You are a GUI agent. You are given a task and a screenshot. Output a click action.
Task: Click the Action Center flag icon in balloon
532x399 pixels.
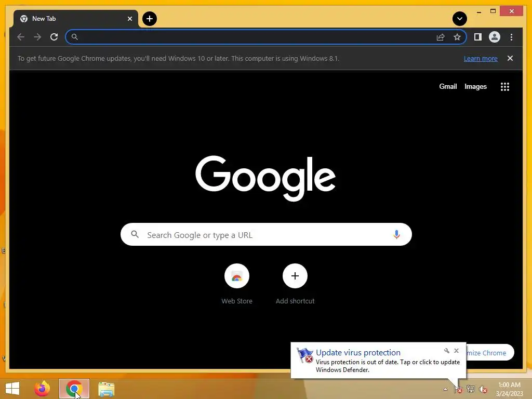(304, 355)
